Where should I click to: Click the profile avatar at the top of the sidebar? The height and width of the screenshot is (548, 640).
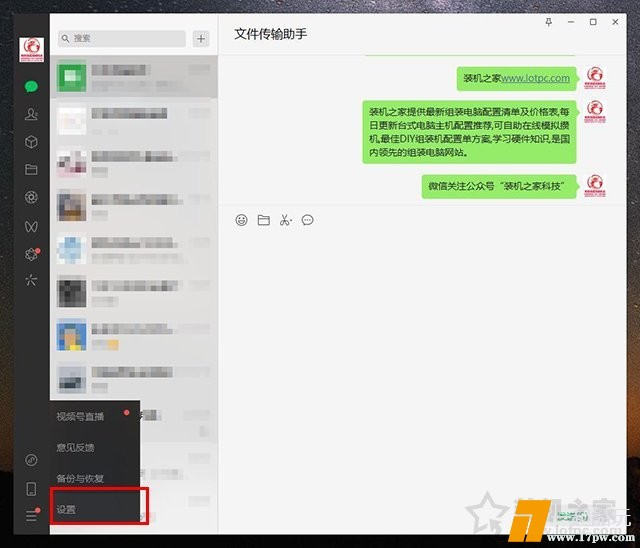[x=31, y=50]
